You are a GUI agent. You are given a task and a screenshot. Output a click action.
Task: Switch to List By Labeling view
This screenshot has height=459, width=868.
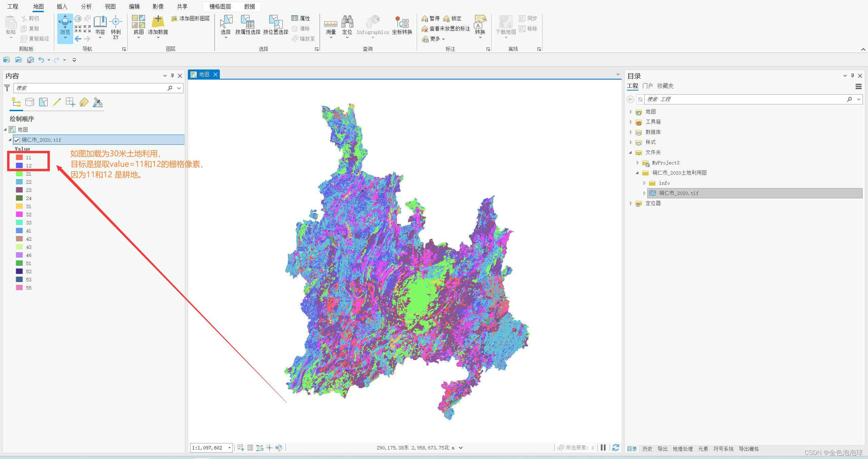pos(84,102)
